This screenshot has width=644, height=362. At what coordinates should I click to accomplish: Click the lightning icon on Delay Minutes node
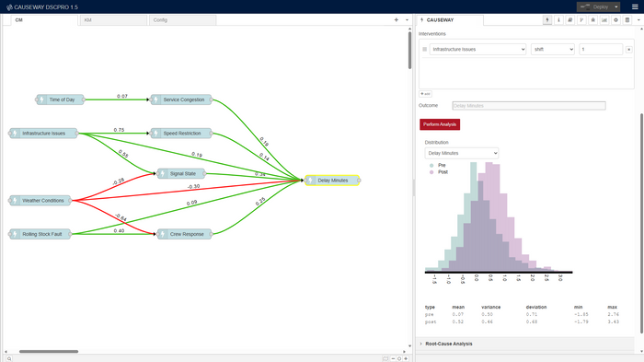[x=311, y=181]
